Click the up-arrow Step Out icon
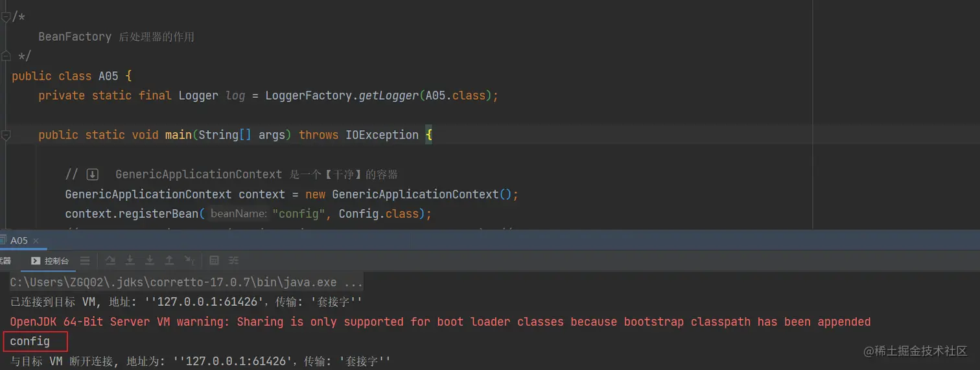 169,260
